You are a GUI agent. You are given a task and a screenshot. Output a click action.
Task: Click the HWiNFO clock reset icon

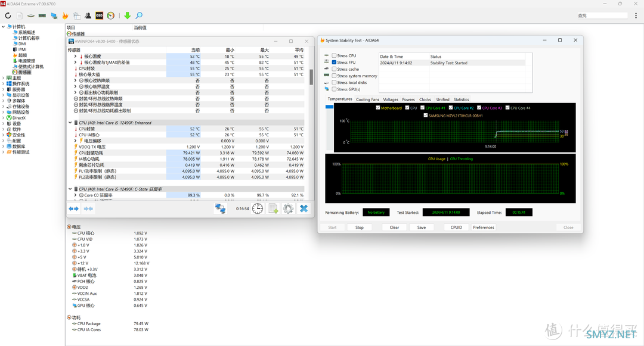258,208
